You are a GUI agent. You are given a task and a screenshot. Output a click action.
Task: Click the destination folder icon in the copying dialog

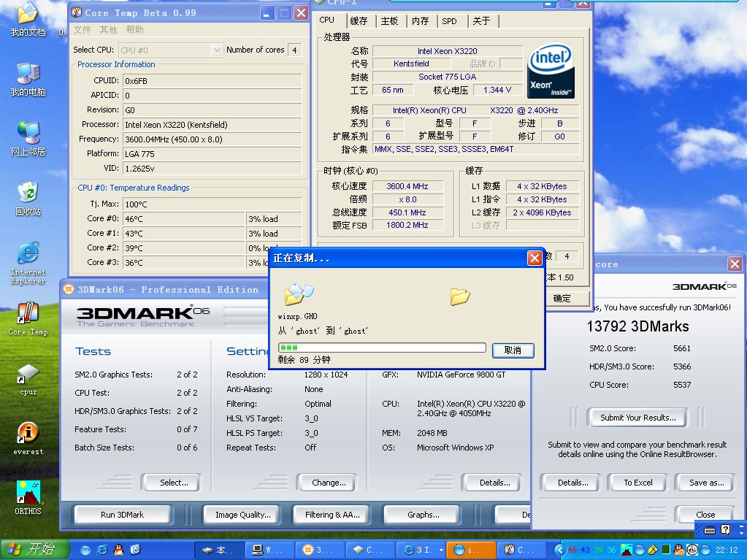460,296
